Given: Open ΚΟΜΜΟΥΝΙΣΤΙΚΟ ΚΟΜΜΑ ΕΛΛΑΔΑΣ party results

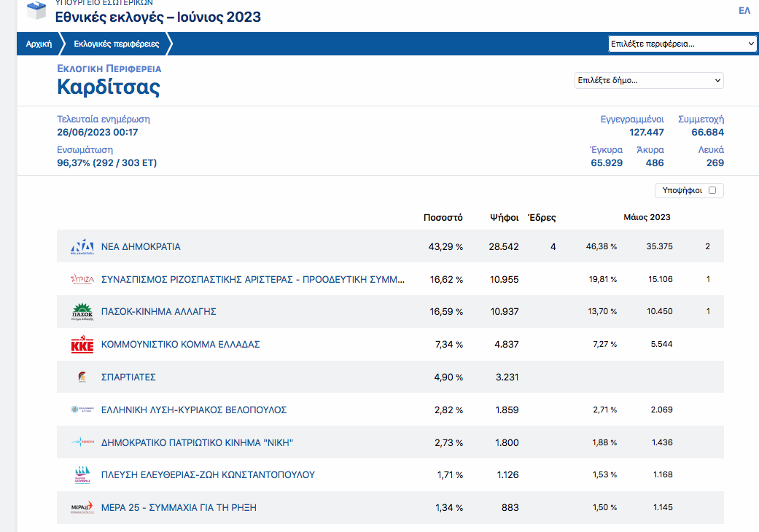Looking at the screenshot, I should 180,345.
